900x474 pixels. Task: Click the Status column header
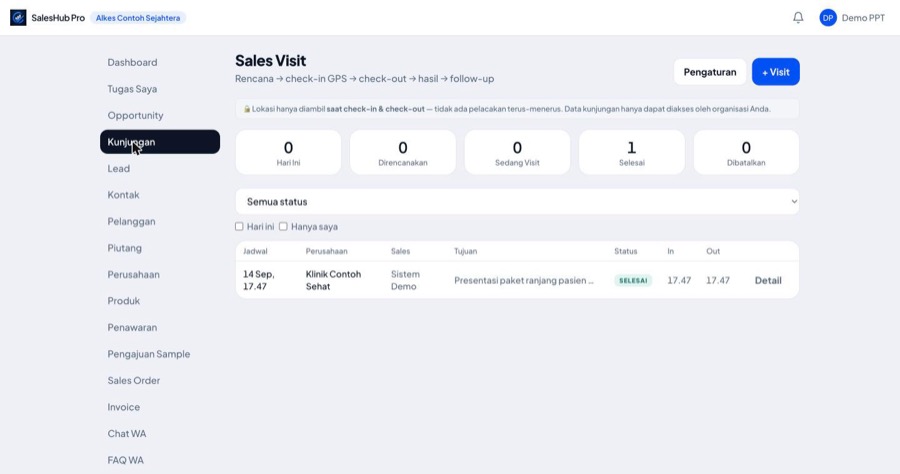pyautogui.click(x=626, y=251)
